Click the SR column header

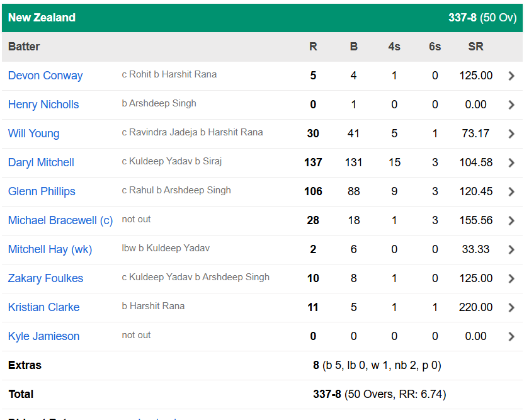pyautogui.click(x=475, y=47)
